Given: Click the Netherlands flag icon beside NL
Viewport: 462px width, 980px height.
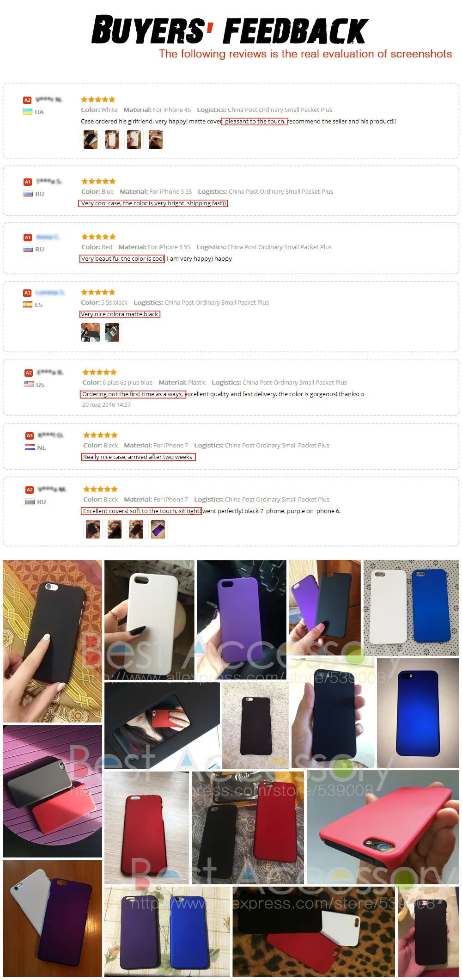Looking at the screenshot, I should tap(30, 447).
